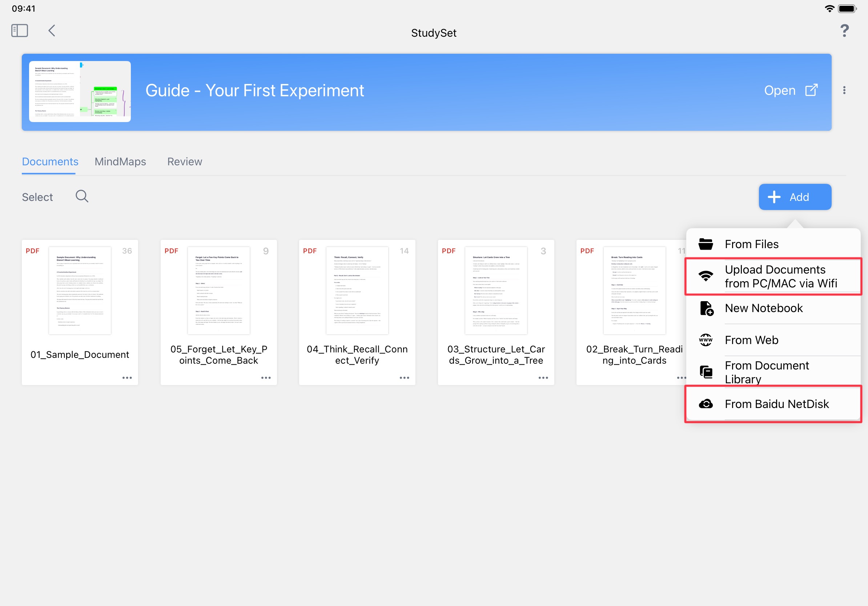Toggle the sidebar panel icon

pyautogui.click(x=20, y=31)
